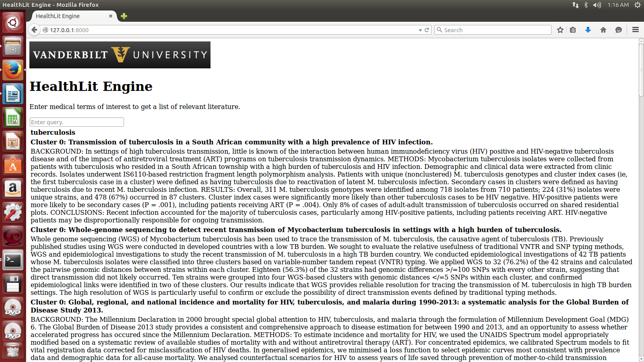644x362 pixels.
Task: Bookmark this page with the star icon
Action: (560, 30)
